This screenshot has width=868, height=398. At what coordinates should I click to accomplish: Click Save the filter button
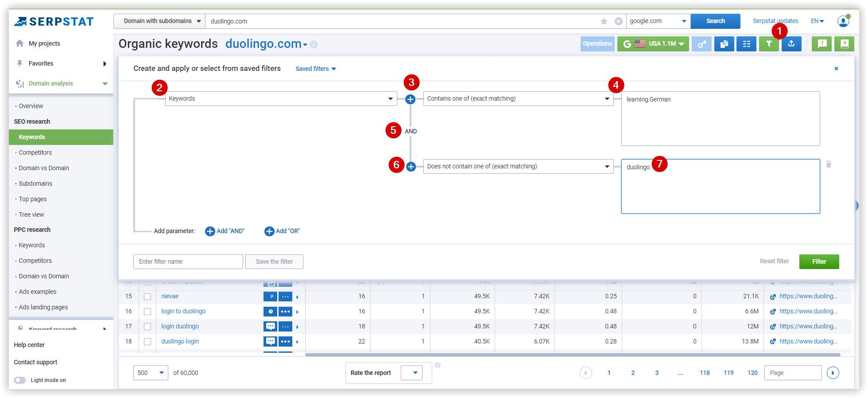274,262
